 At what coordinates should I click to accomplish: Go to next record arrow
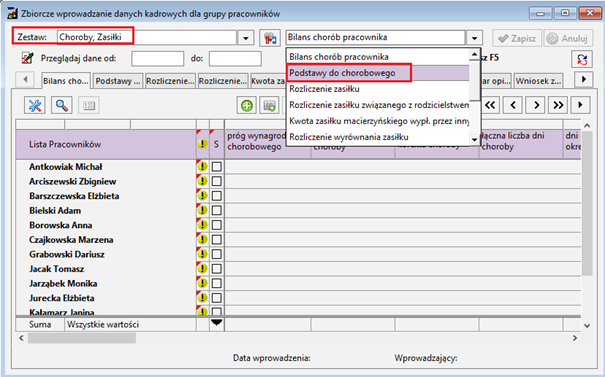pyautogui.click(x=536, y=105)
